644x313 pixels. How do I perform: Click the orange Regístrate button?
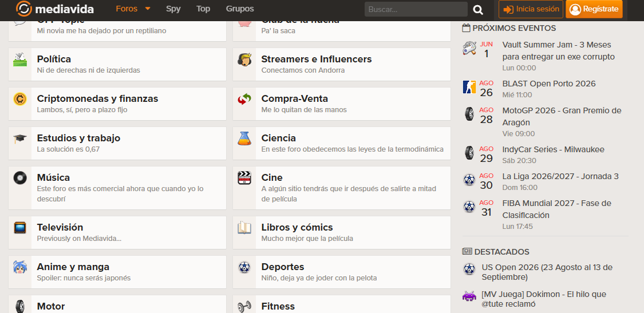pyautogui.click(x=594, y=9)
